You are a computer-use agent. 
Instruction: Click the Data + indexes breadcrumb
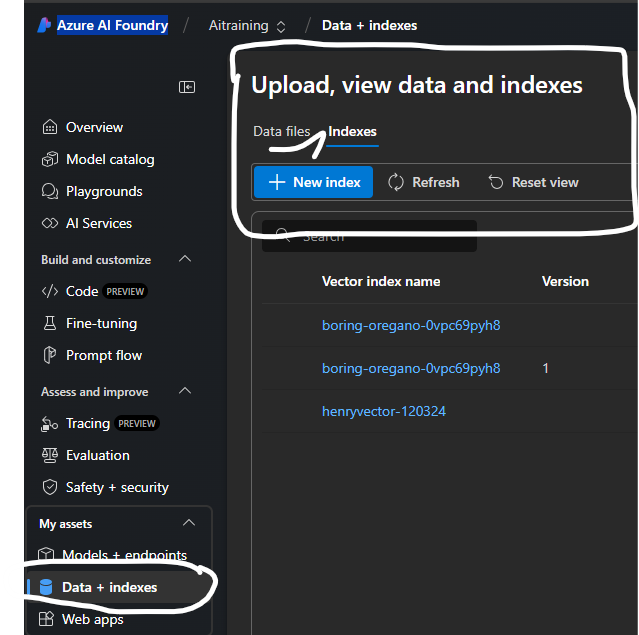369,26
